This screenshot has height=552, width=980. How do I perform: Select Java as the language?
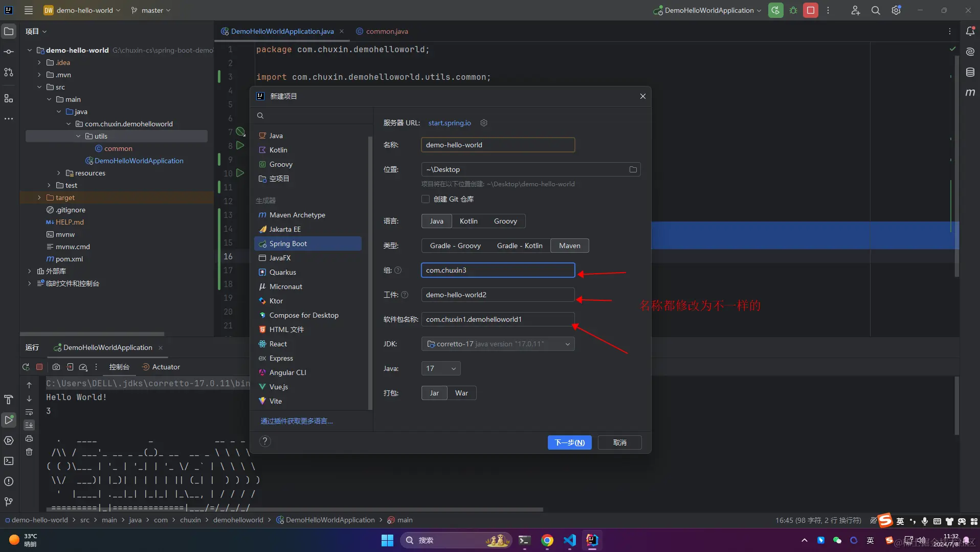[436, 221]
